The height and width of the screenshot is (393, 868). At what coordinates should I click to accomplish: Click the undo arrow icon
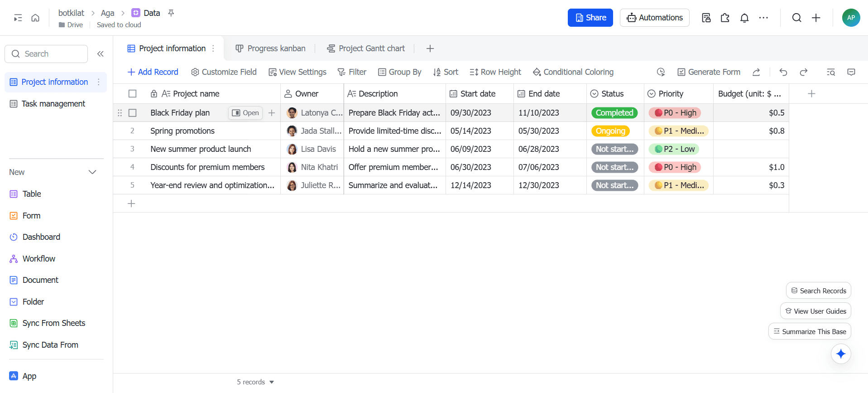coord(783,72)
